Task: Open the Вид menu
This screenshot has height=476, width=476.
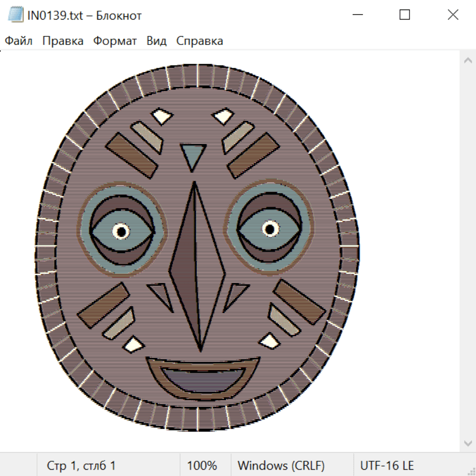Action: point(157,41)
